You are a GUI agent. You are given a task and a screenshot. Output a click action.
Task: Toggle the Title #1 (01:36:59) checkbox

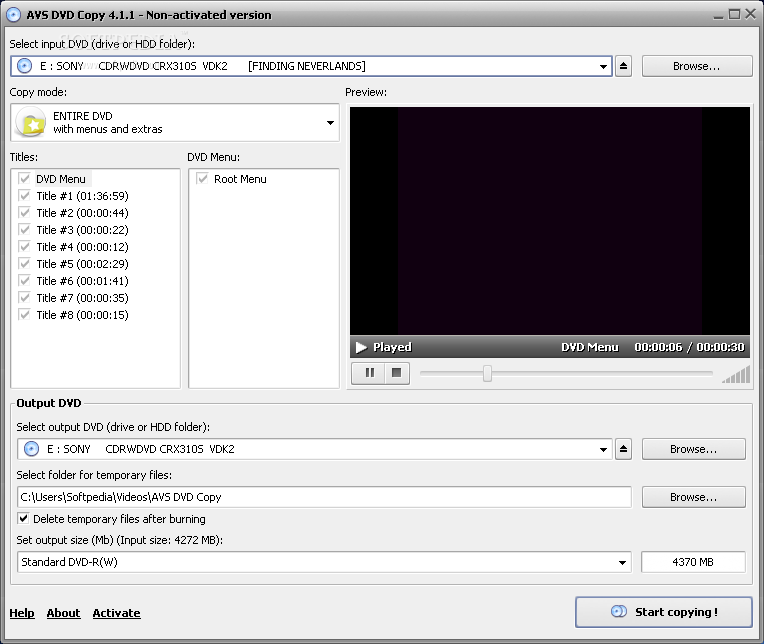(x=24, y=196)
